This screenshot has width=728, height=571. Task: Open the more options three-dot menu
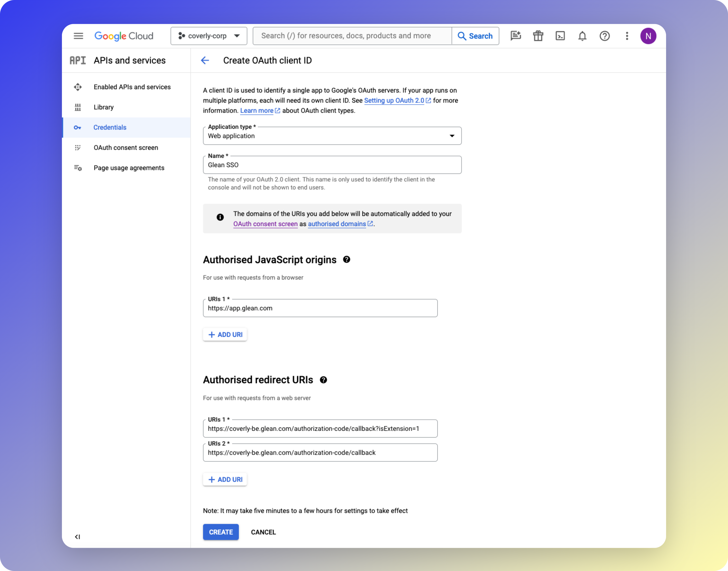[x=627, y=36]
